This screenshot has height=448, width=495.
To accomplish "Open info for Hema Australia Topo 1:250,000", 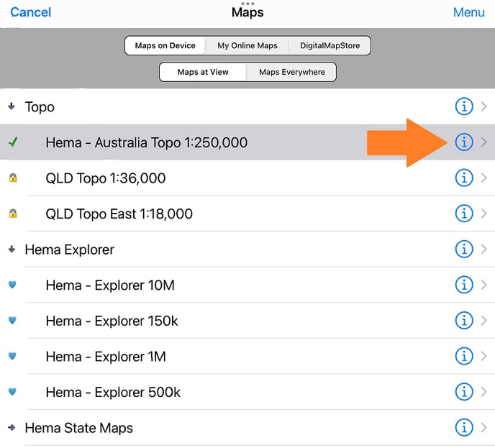I will pos(464,142).
